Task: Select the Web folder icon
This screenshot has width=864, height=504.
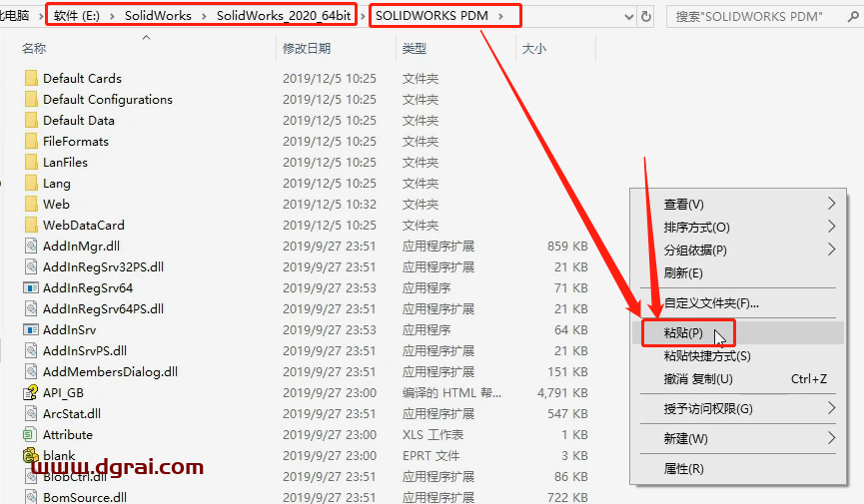Action: pos(31,204)
